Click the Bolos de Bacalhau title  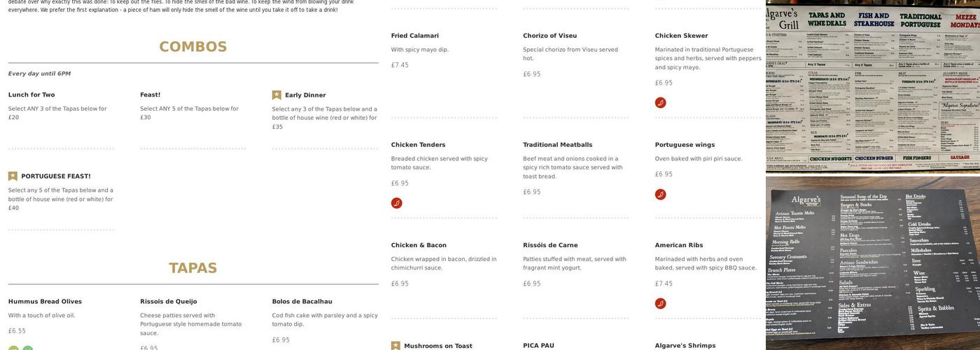click(302, 302)
